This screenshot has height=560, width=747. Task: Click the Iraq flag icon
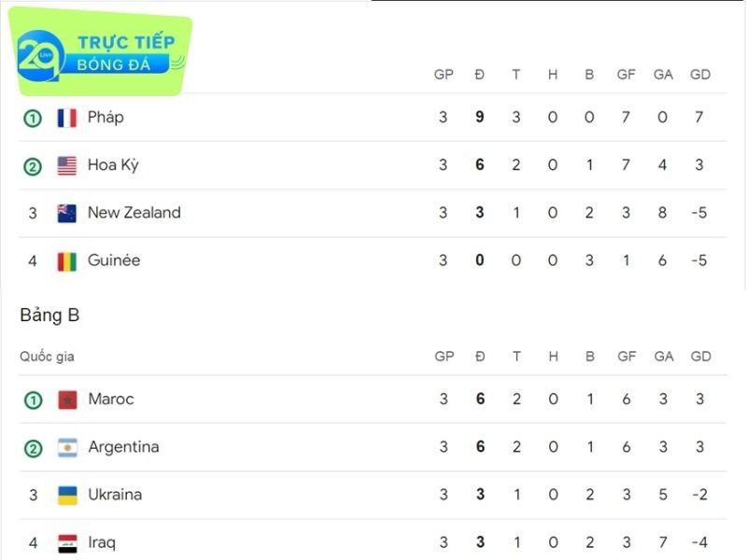click(x=66, y=543)
